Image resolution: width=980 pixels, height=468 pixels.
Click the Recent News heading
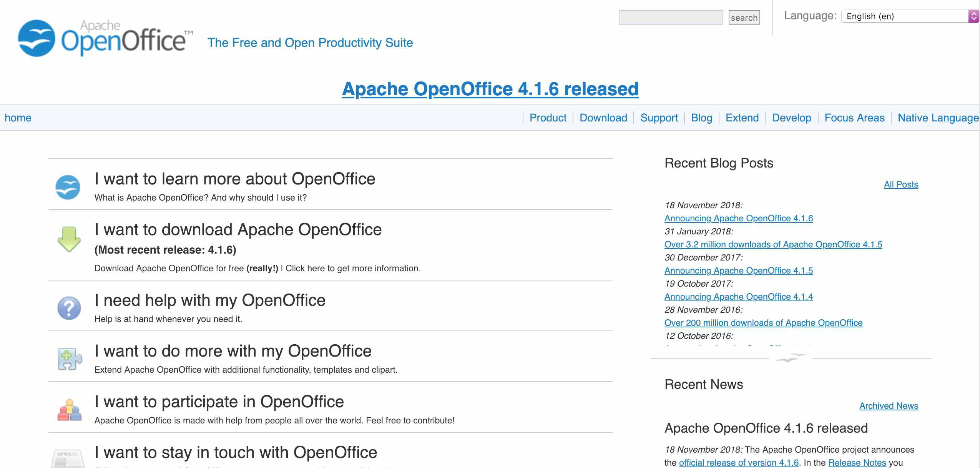click(x=704, y=384)
